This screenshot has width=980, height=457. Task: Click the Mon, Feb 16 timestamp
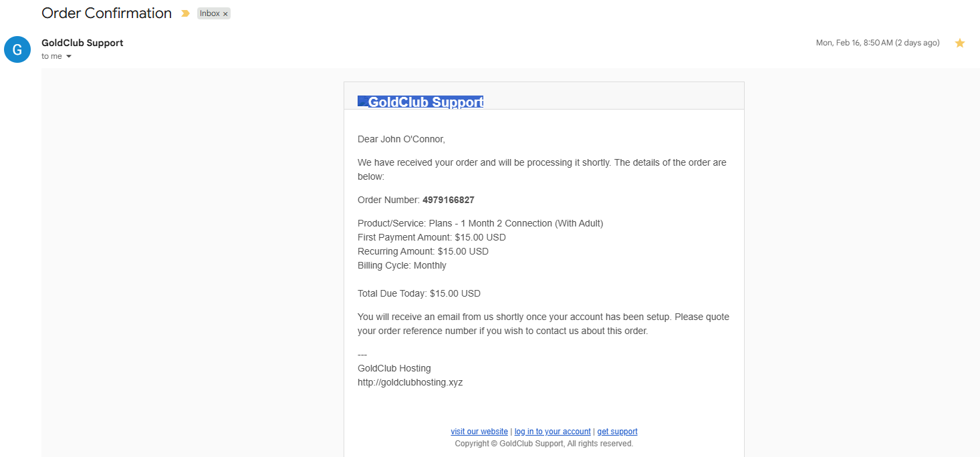pos(877,43)
